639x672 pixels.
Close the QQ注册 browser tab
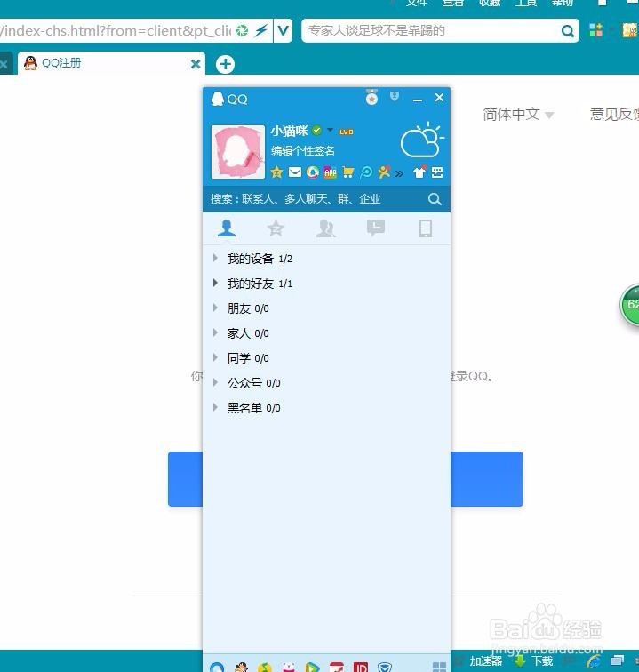tap(196, 64)
